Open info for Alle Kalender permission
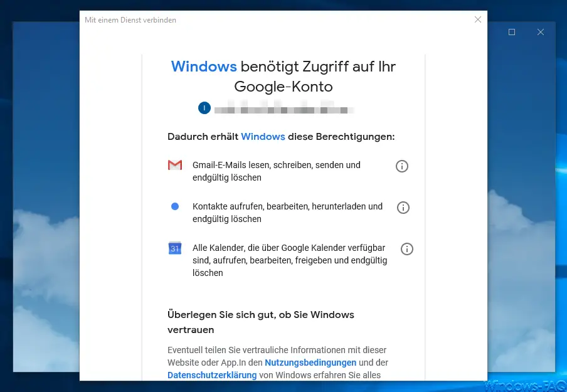 (x=407, y=249)
